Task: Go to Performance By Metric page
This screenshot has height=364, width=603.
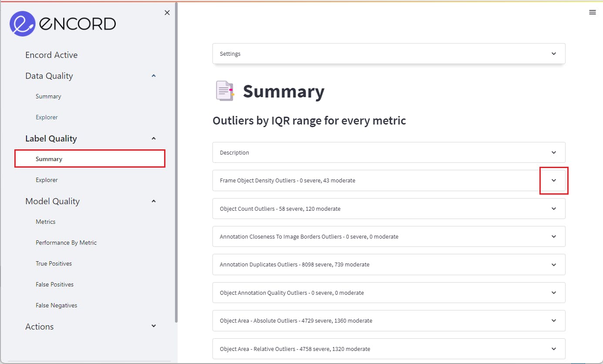Action: (x=66, y=243)
